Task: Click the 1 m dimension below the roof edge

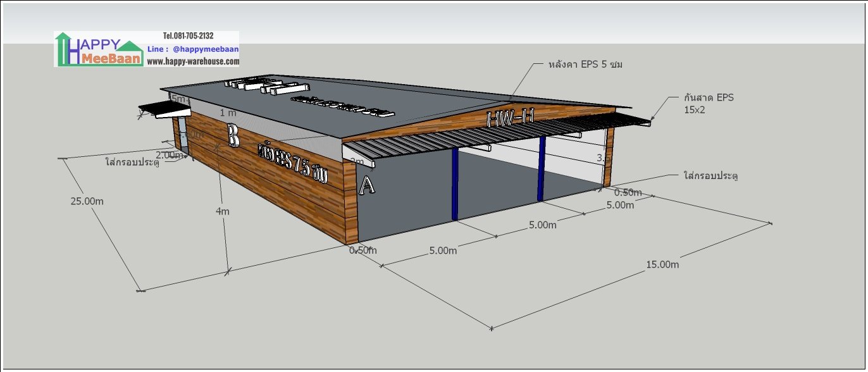Action: tap(228, 113)
